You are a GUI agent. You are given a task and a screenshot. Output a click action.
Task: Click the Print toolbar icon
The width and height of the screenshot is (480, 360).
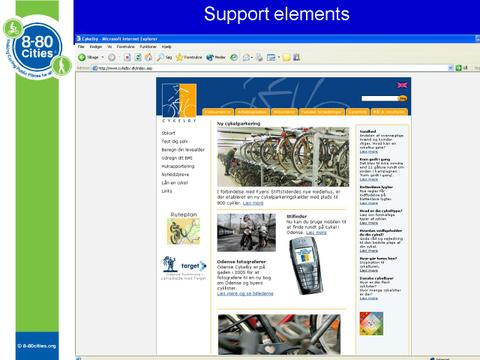coord(259,57)
